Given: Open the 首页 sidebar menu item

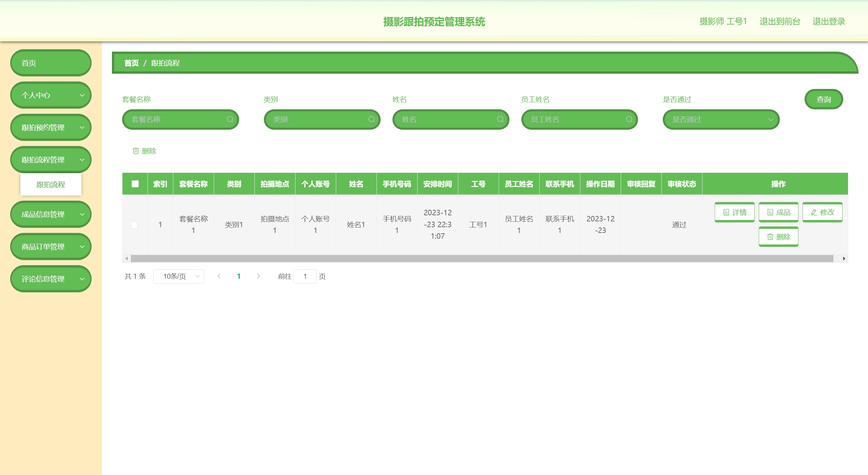Looking at the screenshot, I should point(51,63).
